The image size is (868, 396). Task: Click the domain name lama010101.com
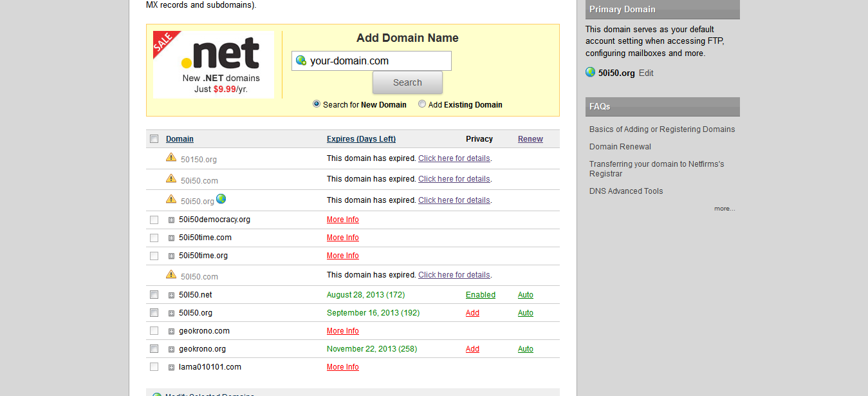click(x=210, y=367)
